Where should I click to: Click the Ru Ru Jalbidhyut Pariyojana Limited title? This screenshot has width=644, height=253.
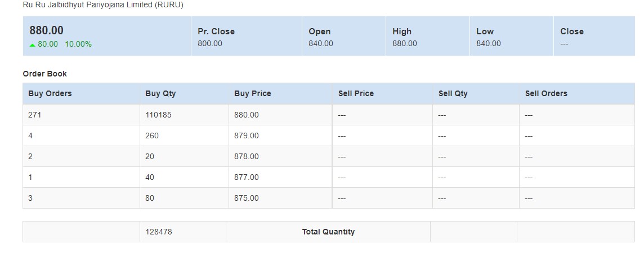pyautogui.click(x=103, y=4)
